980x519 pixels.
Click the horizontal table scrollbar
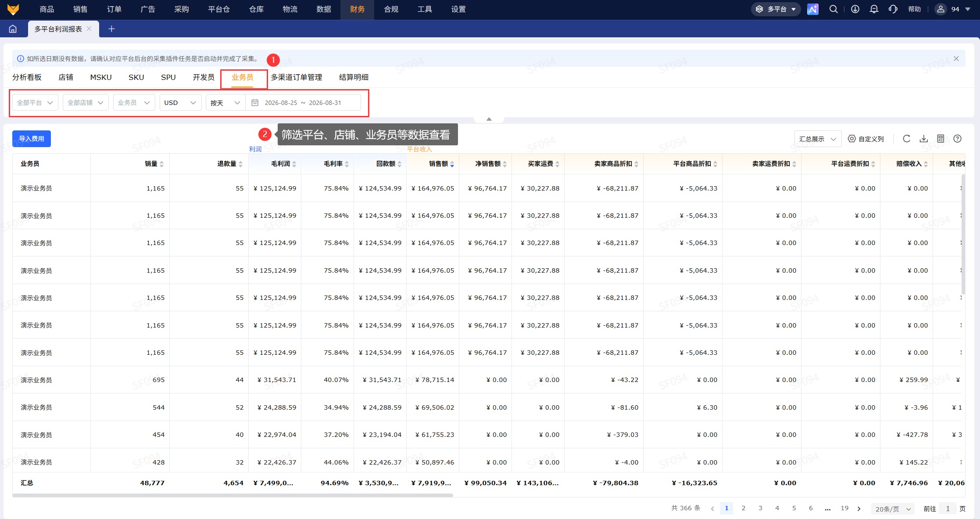coord(233,495)
